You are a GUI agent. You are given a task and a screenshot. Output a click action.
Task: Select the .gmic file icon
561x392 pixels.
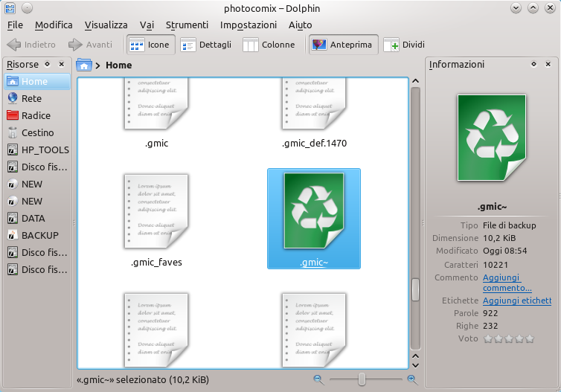click(156, 103)
